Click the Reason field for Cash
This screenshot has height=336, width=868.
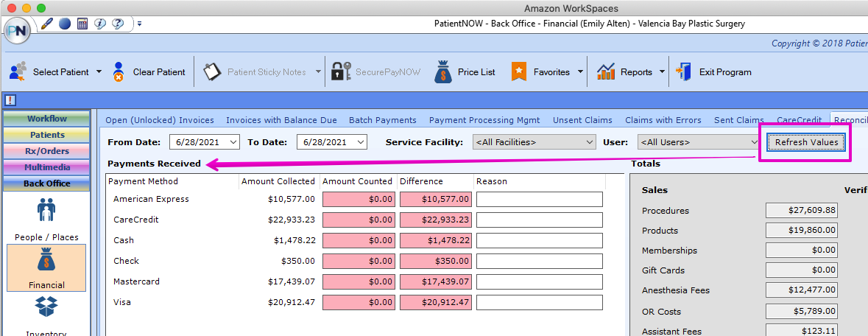[x=540, y=240]
